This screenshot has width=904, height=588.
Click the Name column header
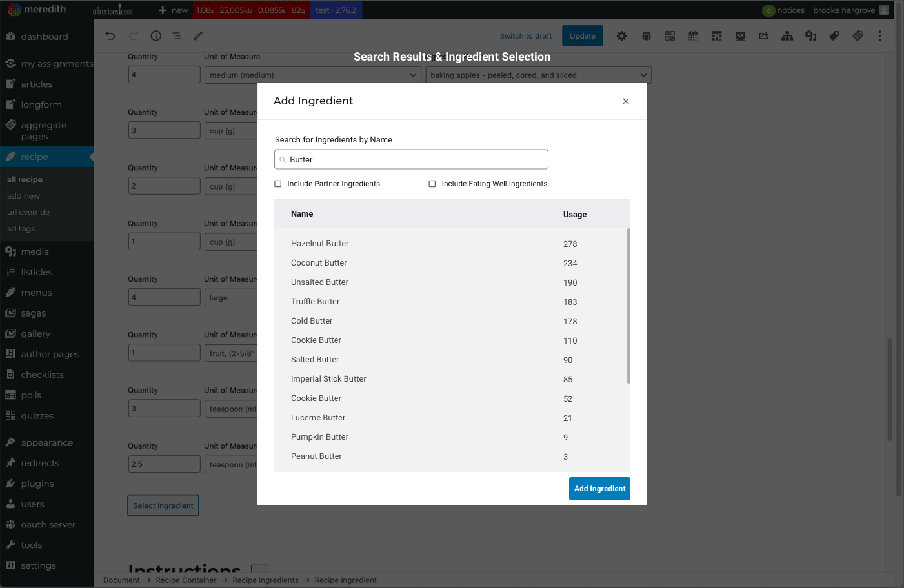[x=302, y=214]
